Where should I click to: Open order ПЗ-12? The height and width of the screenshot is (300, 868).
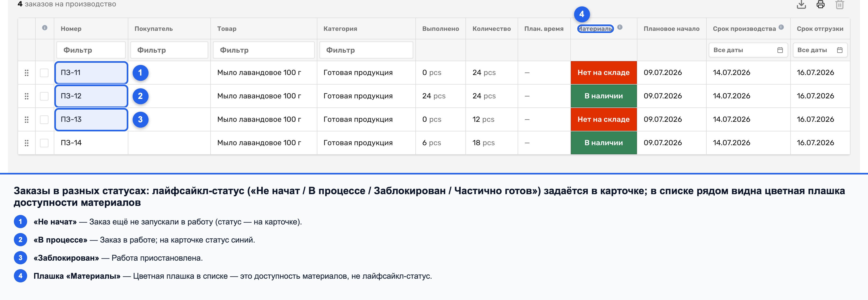click(71, 96)
